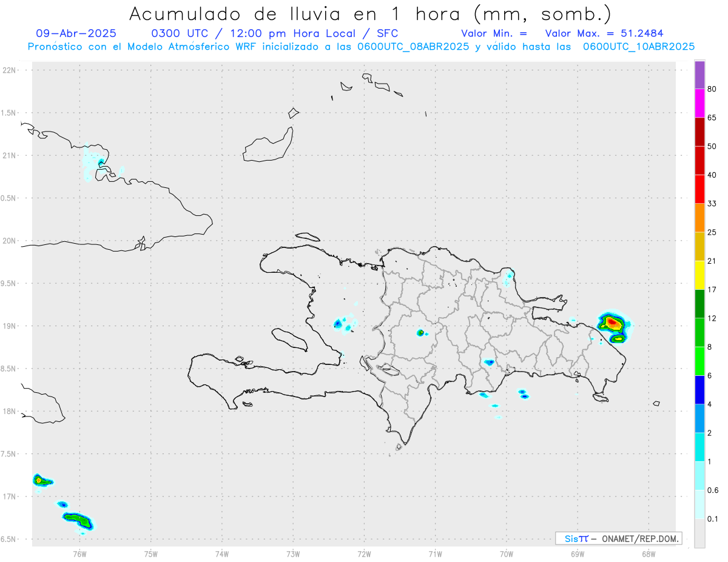
Task: Pick the dark blue swatch between 4 and 6
Action: pyautogui.click(x=699, y=389)
